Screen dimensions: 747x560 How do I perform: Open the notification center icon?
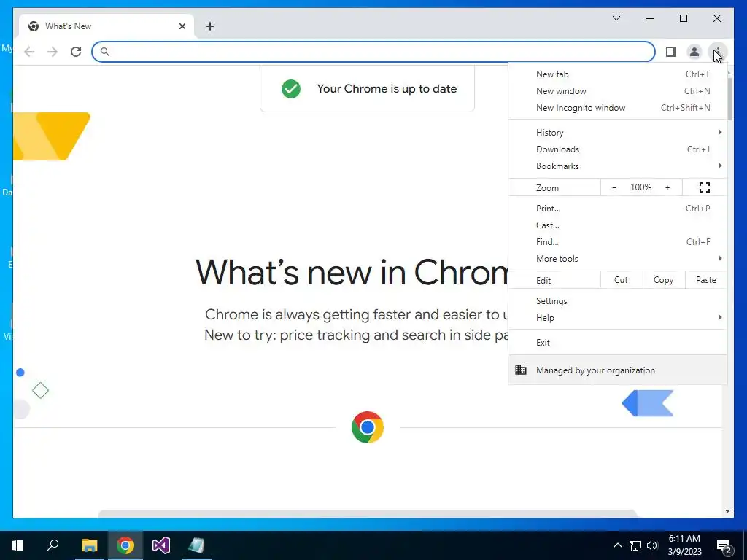pyautogui.click(x=724, y=545)
